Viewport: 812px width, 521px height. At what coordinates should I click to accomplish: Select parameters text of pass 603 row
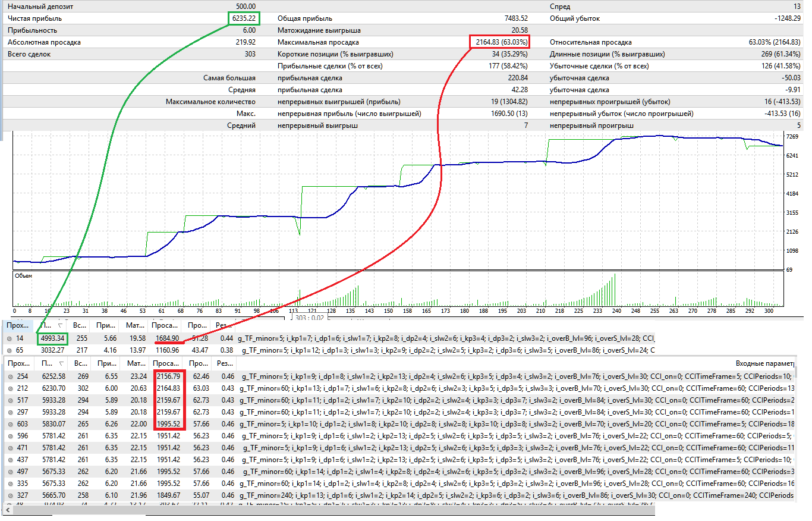[x=517, y=423]
